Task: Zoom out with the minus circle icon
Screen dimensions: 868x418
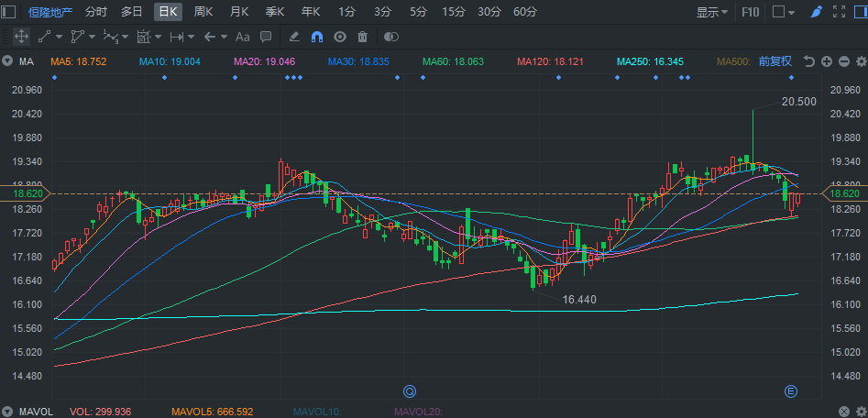Action: (844, 61)
